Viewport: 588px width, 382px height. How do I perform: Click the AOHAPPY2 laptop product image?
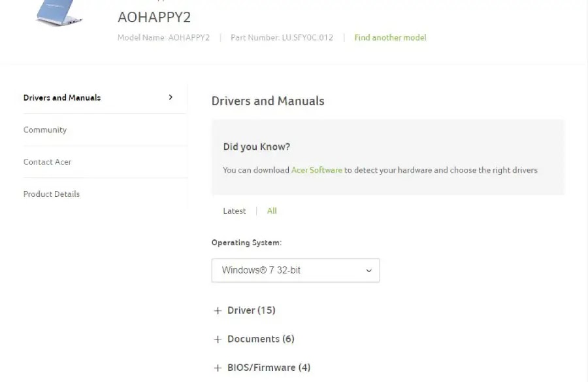pos(59,12)
